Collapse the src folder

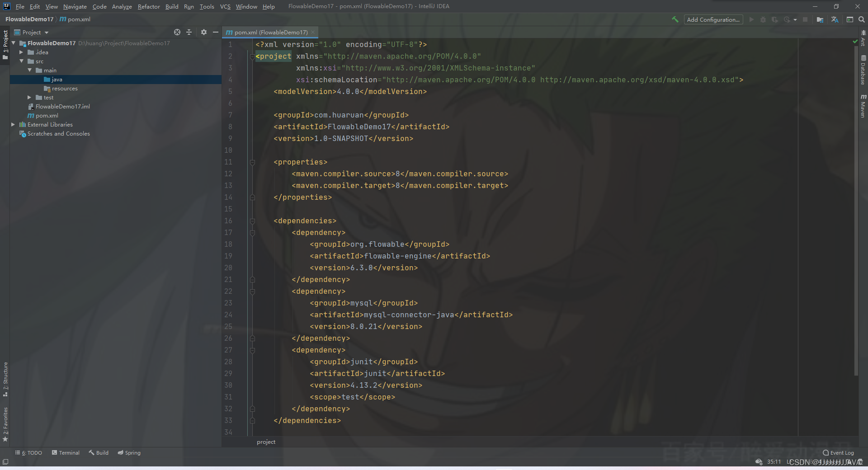21,61
